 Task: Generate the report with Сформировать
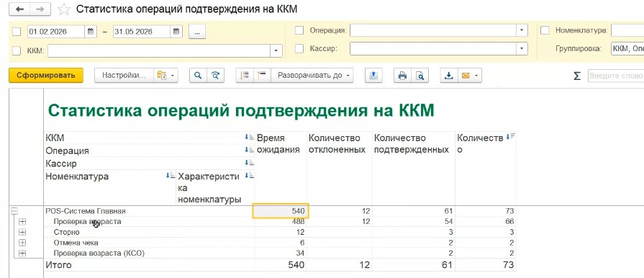tap(46, 75)
